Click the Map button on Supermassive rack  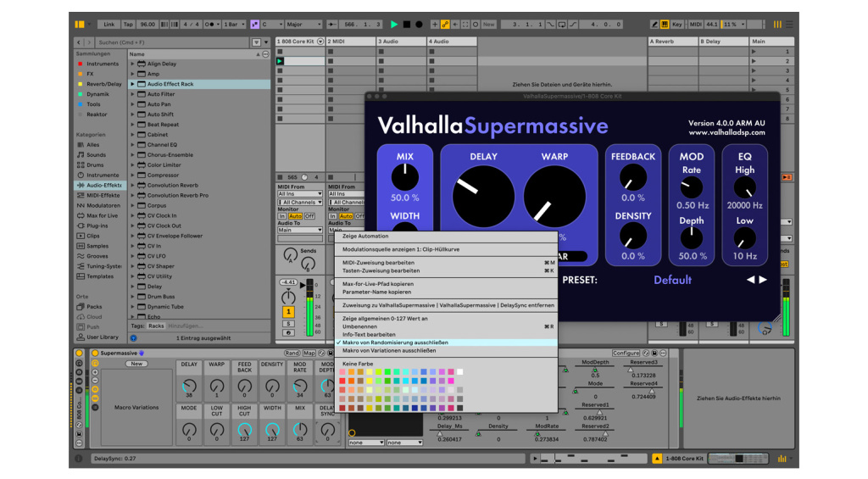coord(309,353)
